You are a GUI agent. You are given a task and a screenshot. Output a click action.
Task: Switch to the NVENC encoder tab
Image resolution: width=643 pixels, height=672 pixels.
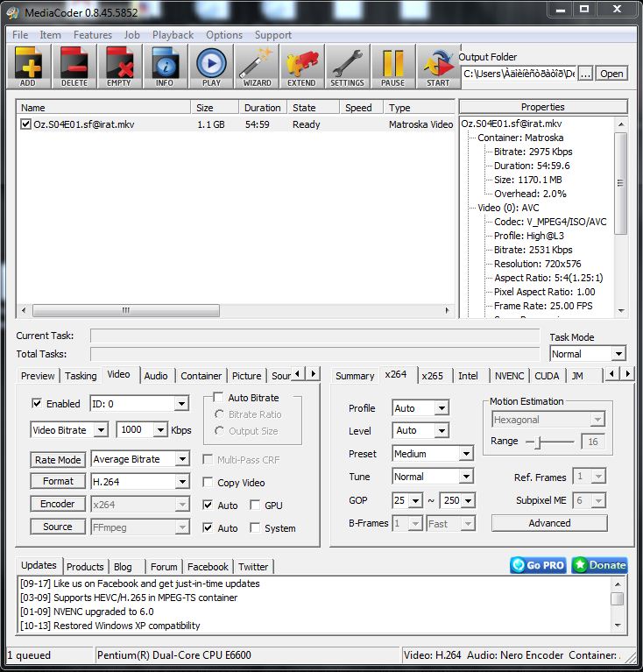pyautogui.click(x=509, y=376)
